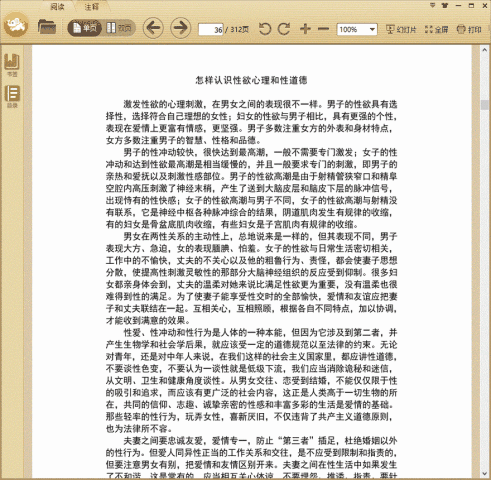Switch to double page view (双页)

[119, 28]
